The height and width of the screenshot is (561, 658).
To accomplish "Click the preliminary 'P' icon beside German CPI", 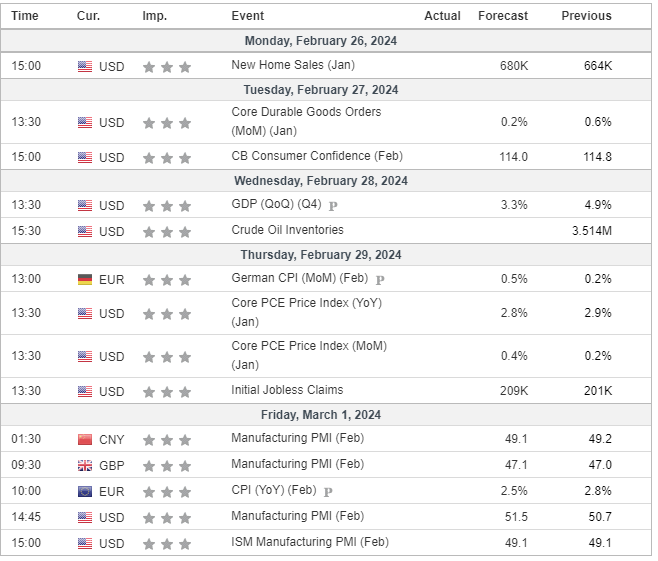I will pyautogui.click(x=380, y=280).
